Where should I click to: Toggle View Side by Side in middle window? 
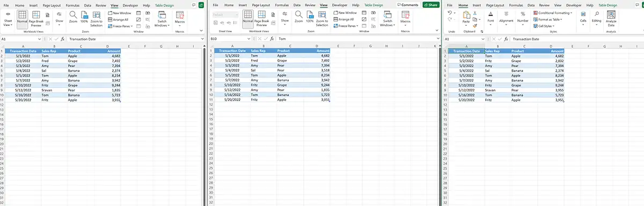coord(374,13)
